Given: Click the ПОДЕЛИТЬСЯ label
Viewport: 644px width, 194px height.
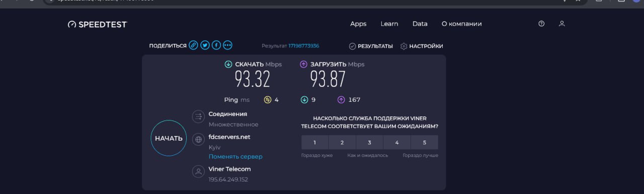Looking at the screenshot, I should [x=168, y=46].
